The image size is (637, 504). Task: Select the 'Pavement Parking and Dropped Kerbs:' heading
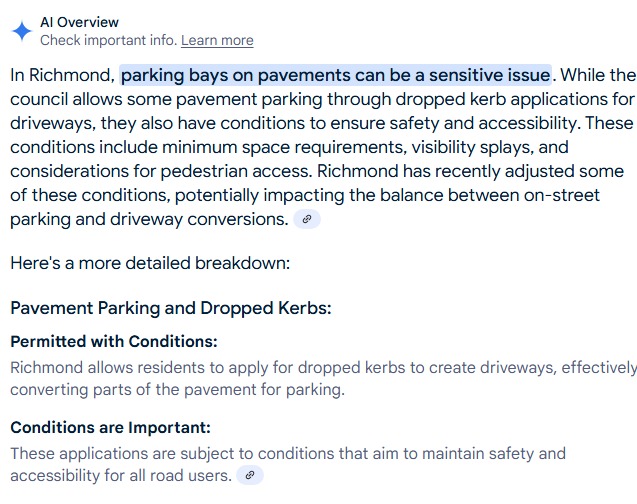171,308
